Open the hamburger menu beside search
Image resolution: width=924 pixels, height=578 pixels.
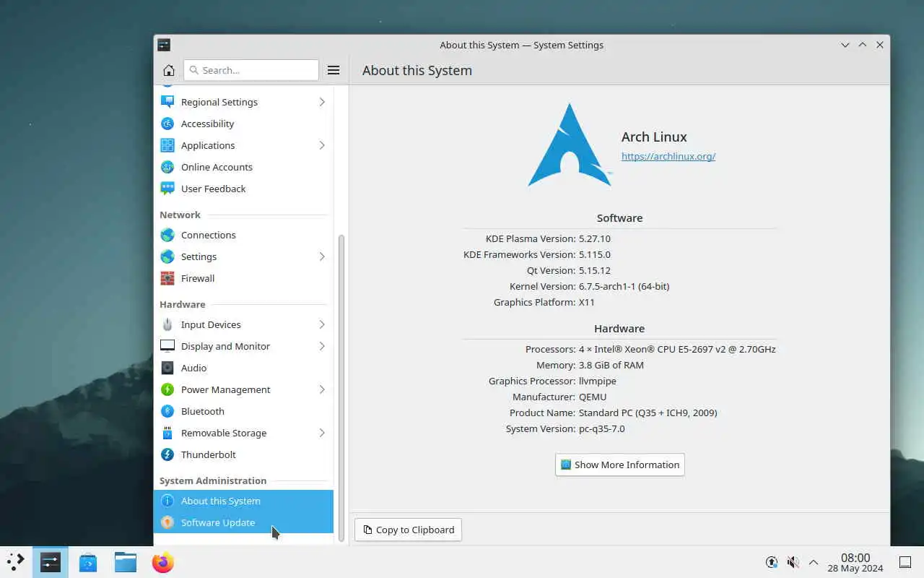(334, 70)
